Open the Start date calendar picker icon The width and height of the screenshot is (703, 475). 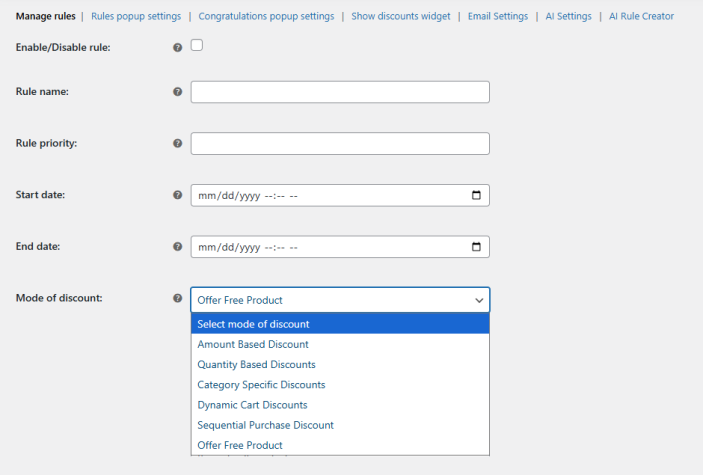pyautogui.click(x=476, y=195)
